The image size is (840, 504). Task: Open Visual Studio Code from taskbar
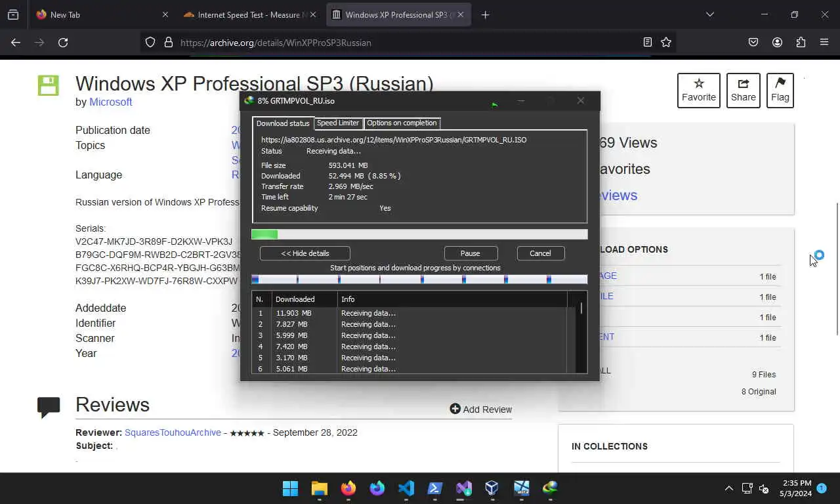pos(406,488)
